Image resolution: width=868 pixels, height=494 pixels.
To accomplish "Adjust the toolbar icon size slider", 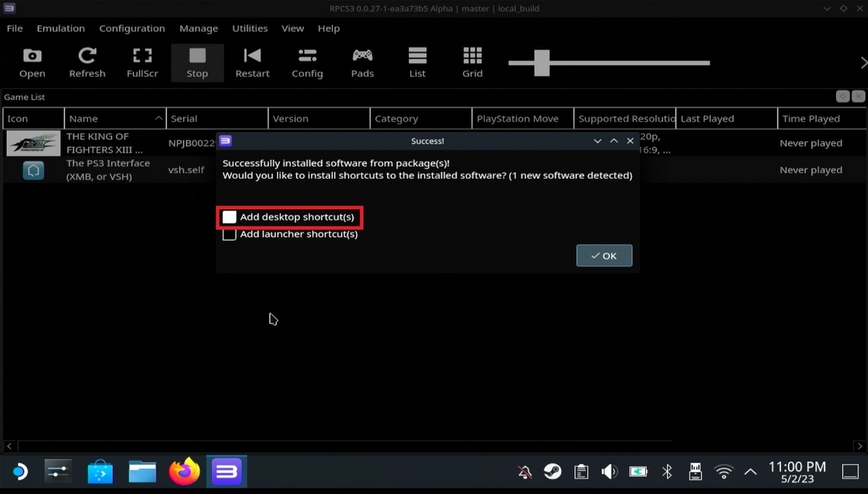I will (542, 63).
